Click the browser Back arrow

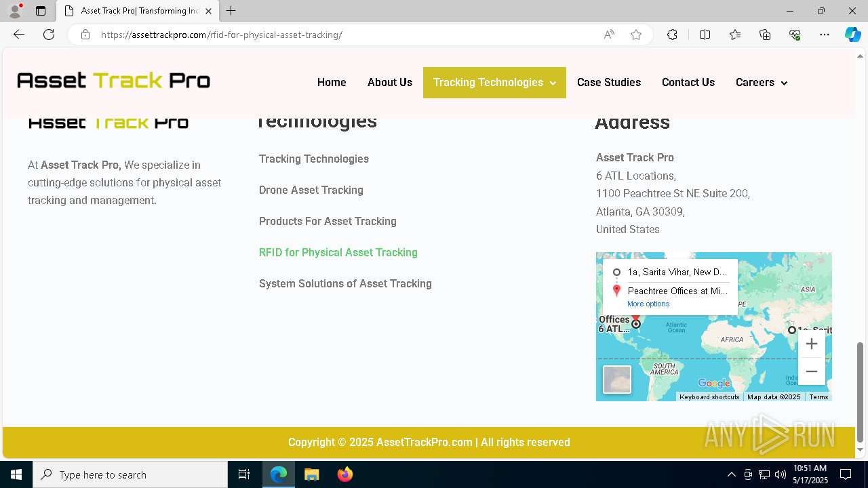19,35
